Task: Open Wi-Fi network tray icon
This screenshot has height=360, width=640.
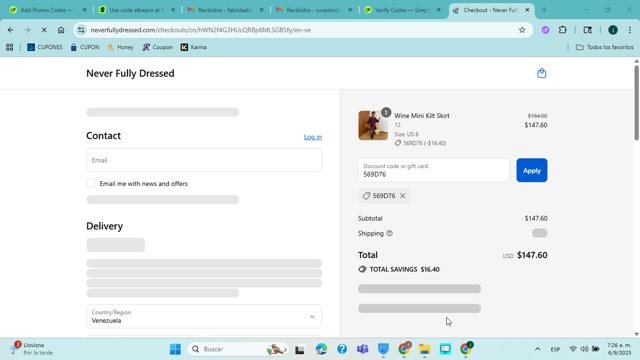Action: 573,349
